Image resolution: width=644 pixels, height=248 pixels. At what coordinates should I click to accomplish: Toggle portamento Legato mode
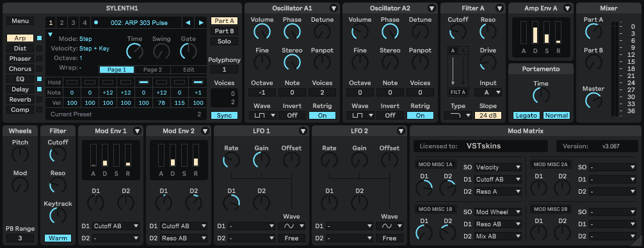click(x=527, y=116)
